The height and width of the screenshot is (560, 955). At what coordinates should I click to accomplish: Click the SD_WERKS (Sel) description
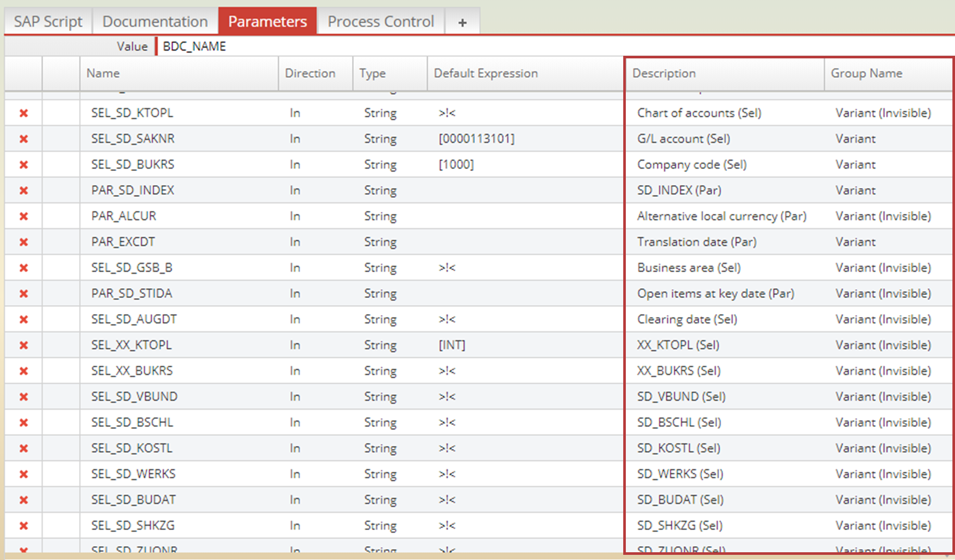click(680, 475)
